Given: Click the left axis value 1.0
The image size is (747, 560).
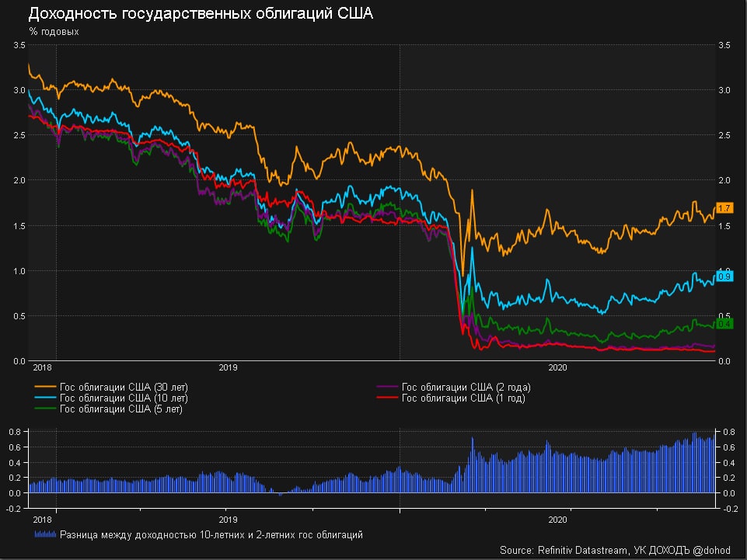Looking at the screenshot, I should (x=19, y=271).
